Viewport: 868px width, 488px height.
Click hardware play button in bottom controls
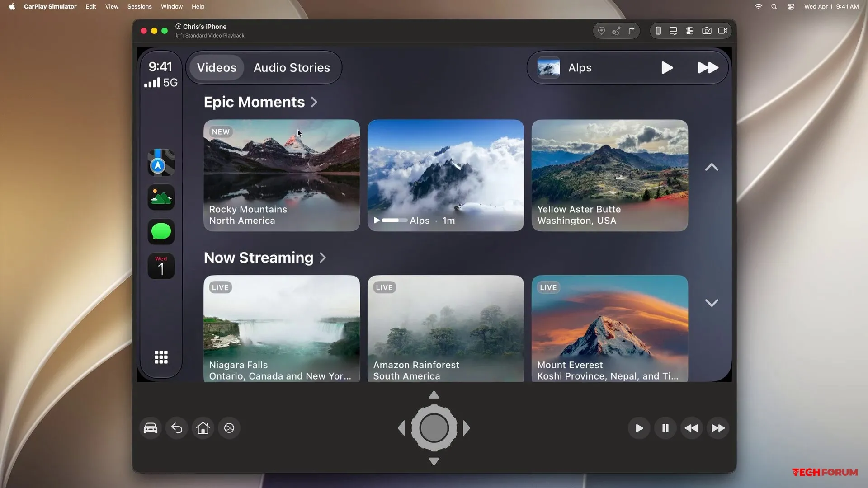pos(639,428)
